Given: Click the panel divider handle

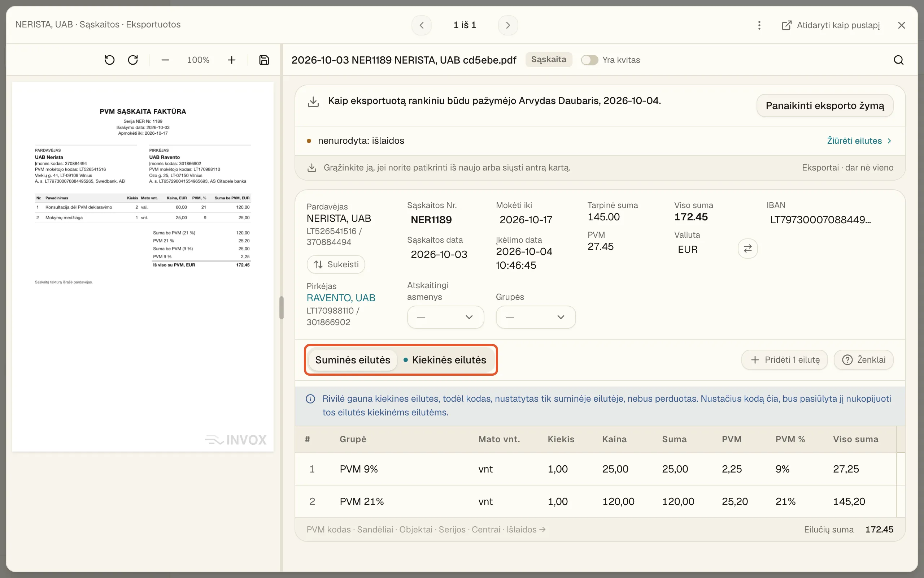Looking at the screenshot, I should [282, 308].
